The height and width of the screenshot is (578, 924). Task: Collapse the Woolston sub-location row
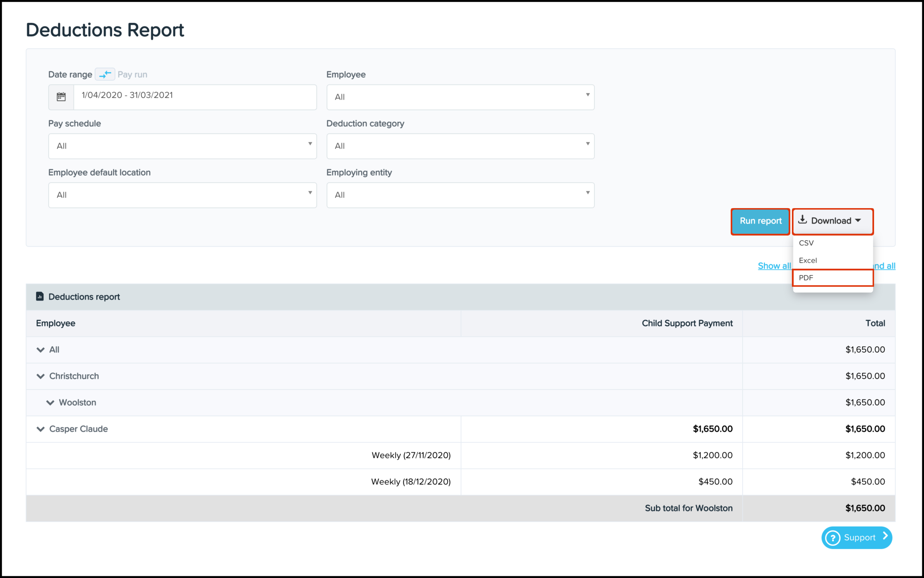[x=50, y=402]
